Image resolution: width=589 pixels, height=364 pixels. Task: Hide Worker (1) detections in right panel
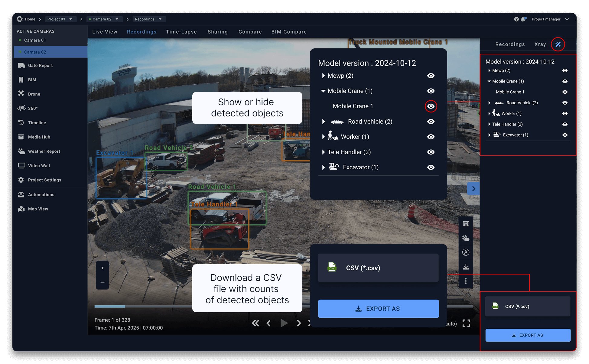click(565, 114)
